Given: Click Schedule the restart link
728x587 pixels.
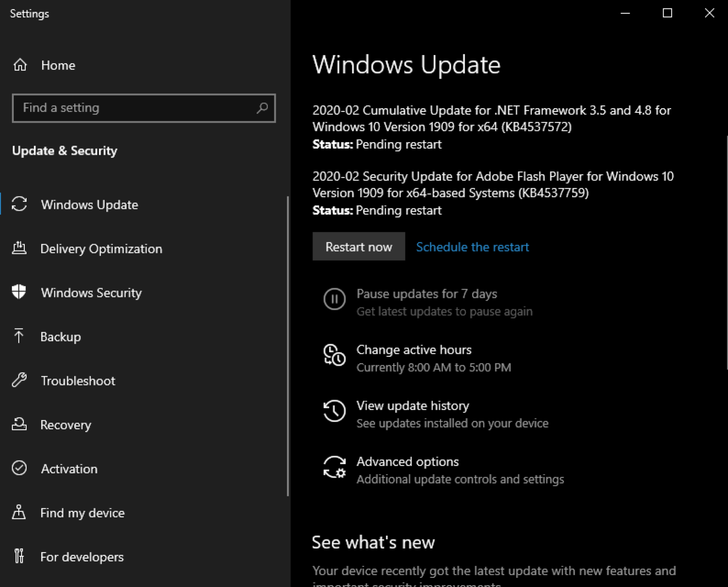Looking at the screenshot, I should click(x=472, y=247).
